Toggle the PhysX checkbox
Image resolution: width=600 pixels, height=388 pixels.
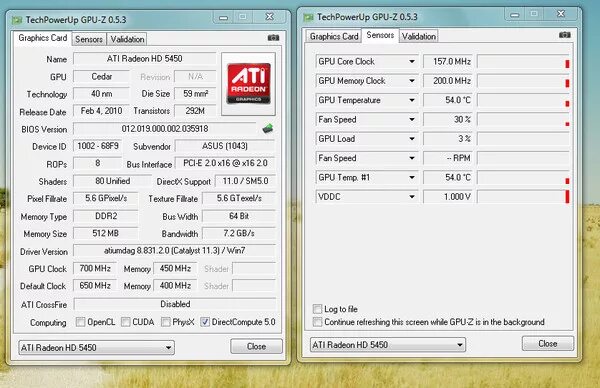click(x=166, y=322)
